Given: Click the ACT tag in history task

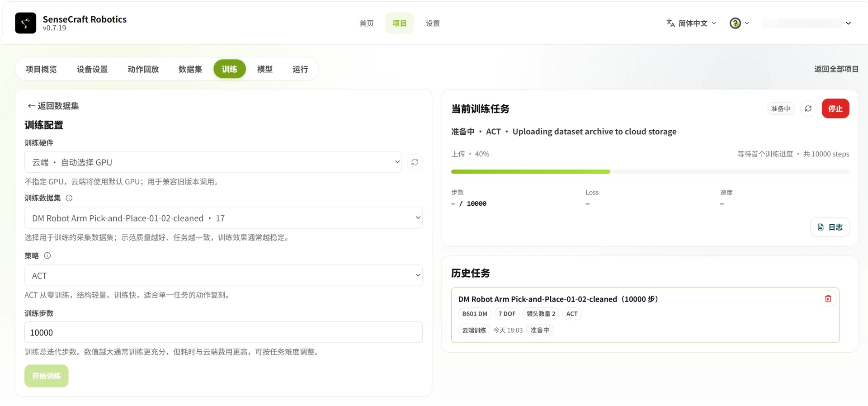Looking at the screenshot, I should pyautogui.click(x=572, y=314).
